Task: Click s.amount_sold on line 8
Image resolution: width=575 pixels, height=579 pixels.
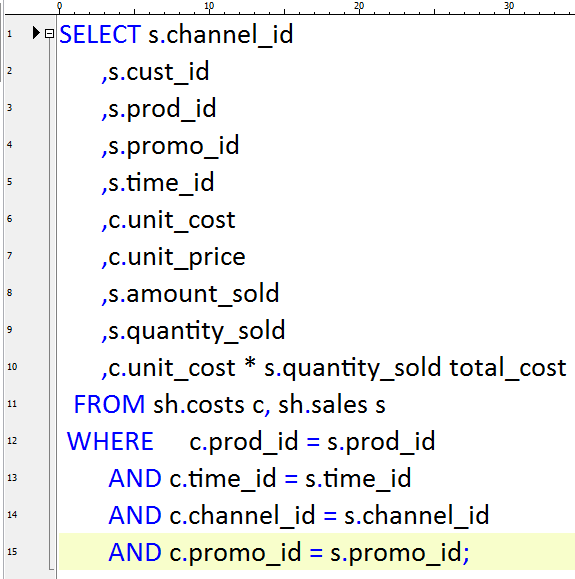Action: [194, 294]
